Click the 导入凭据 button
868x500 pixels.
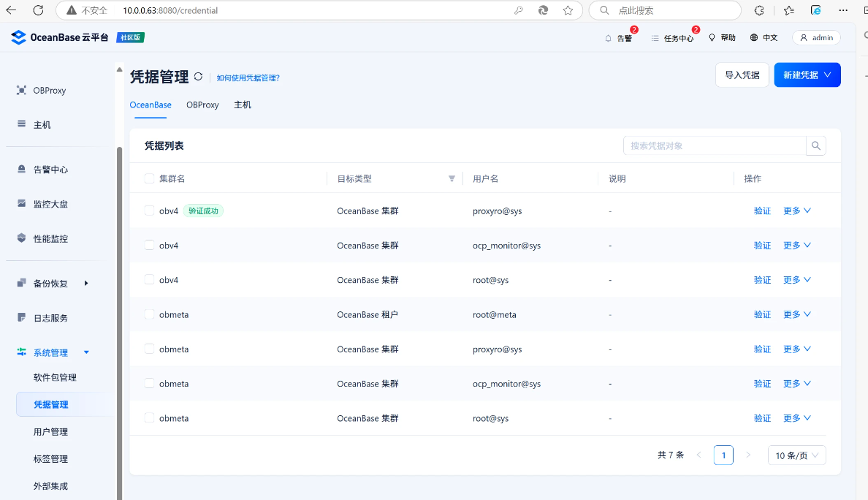(x=742, y=75)
